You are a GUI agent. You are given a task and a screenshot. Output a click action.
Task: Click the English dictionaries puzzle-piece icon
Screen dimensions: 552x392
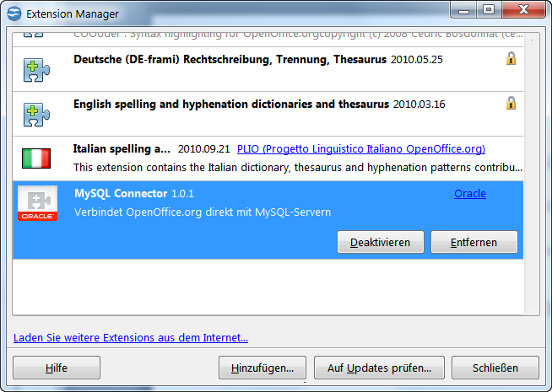click(36, 115)
